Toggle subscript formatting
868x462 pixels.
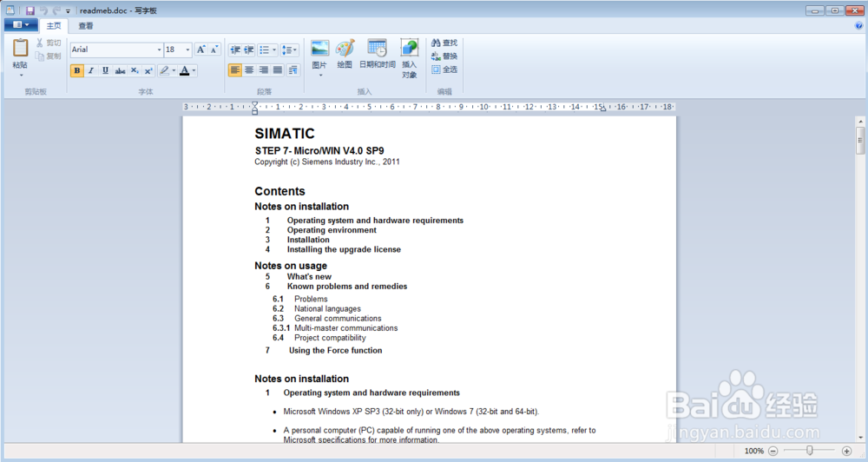click(135, 70)
